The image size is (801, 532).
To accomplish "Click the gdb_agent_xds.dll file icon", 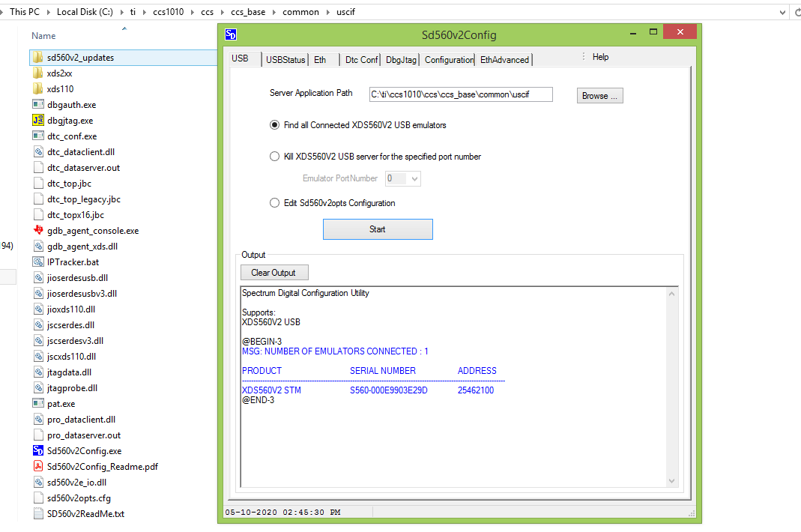I will click(x=37, y=247).
